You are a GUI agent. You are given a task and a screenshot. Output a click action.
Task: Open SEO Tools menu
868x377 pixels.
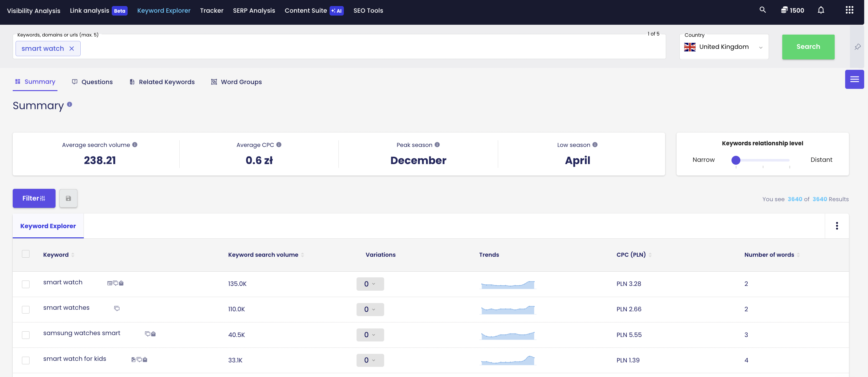[x=368, y=10]
